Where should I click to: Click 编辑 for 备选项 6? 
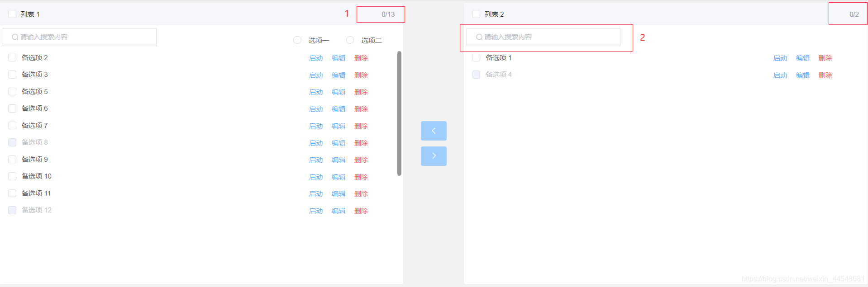click(339, 109)
